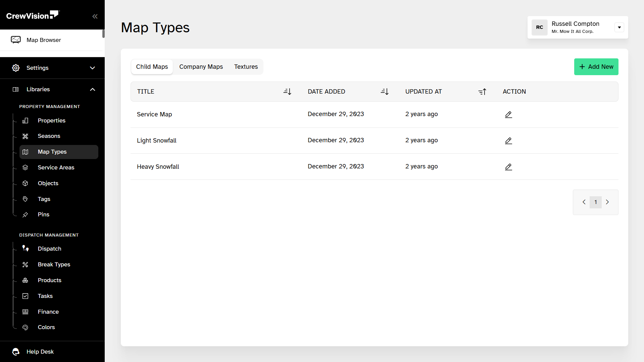644x362 pixels.
Task: Open the Dispatch page
Action: 49,249
